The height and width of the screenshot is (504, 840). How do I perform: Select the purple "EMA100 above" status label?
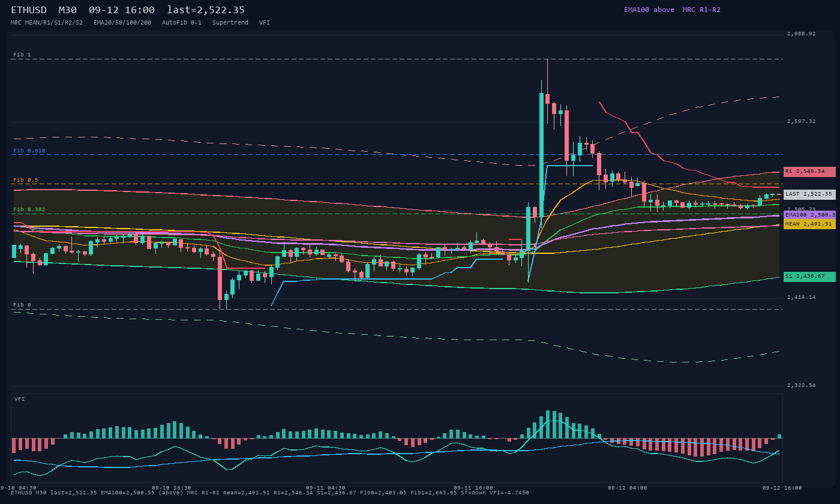click(649, 10)
